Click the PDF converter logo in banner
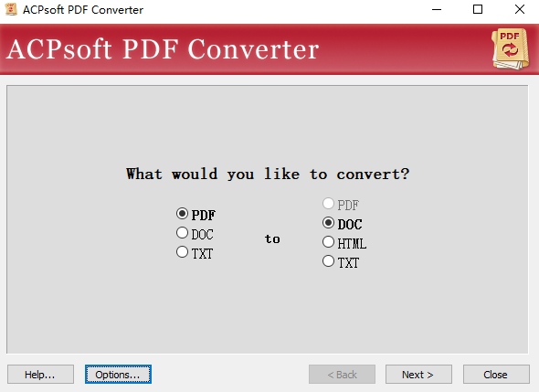 [510, 48]
